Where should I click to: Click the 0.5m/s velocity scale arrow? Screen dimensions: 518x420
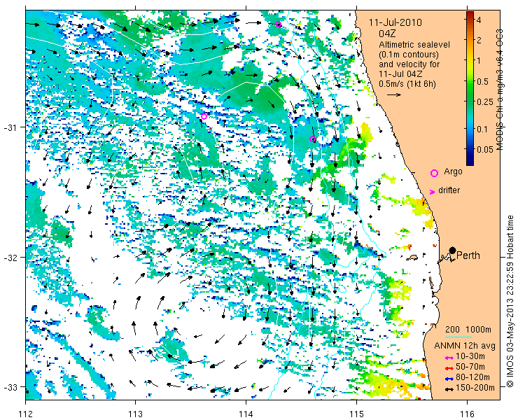(394, 94)
